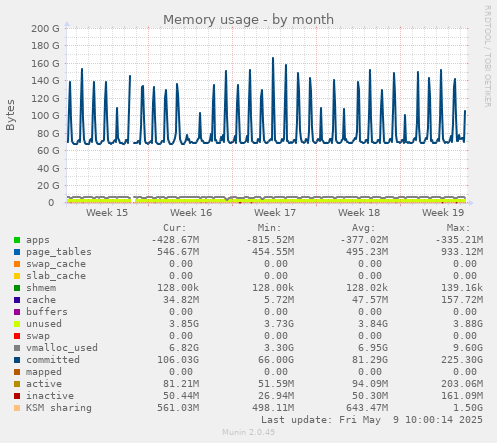Viewport: 497px width, 443px height.
Task: Click the 'Avg:' column header
Action: click(364, 228)
